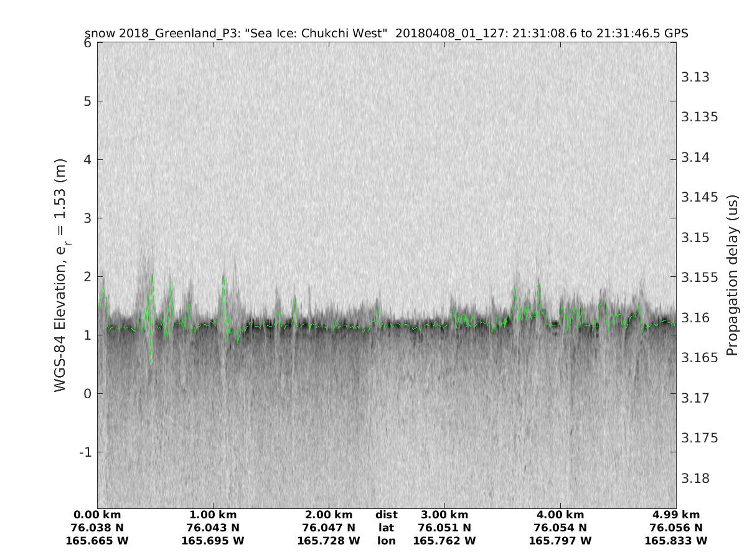The image size is (747, 560).
Task: Select the 6 tick on elevation axis
Action: tap(88, 43)
